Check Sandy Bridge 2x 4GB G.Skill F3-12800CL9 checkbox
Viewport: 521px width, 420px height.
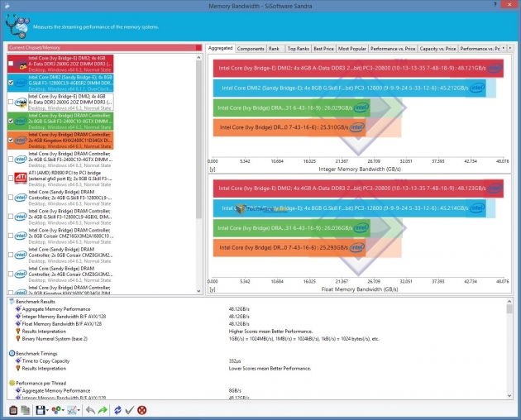(x=11, y=198)
